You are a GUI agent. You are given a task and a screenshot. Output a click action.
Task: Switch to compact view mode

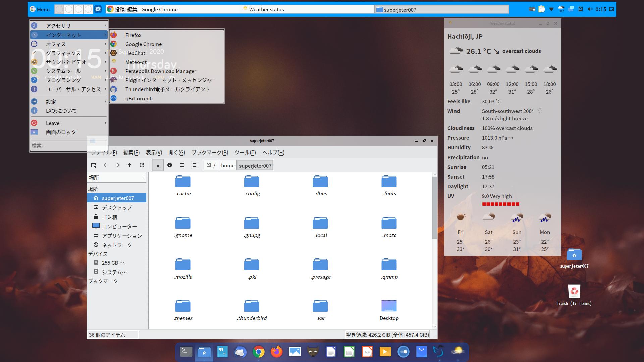pyautogui.click(x=182, y=165)
